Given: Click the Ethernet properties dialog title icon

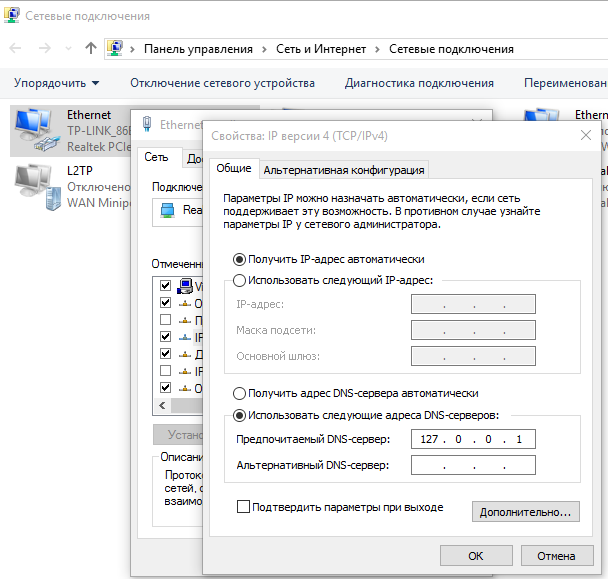Looking at the screenshot, I should click(147, 124).
